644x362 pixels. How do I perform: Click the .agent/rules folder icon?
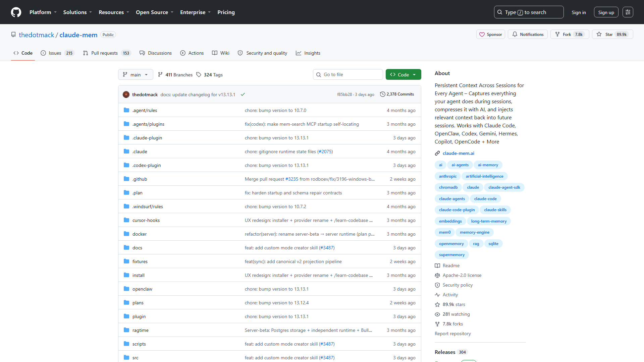point(126,110)
